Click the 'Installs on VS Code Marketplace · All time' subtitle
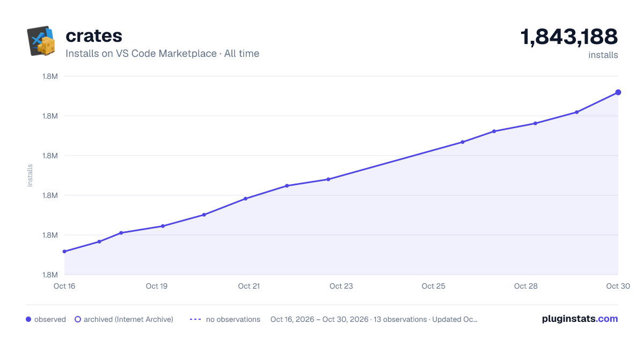 coord(162,54)
